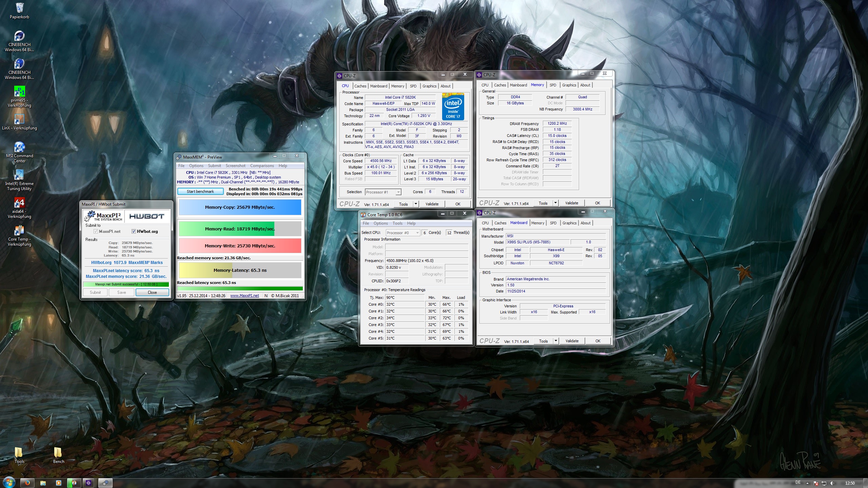Click Firefox icon in the taskbar
The width and height of the screenshot is (868, 488).
click(27, 483)
